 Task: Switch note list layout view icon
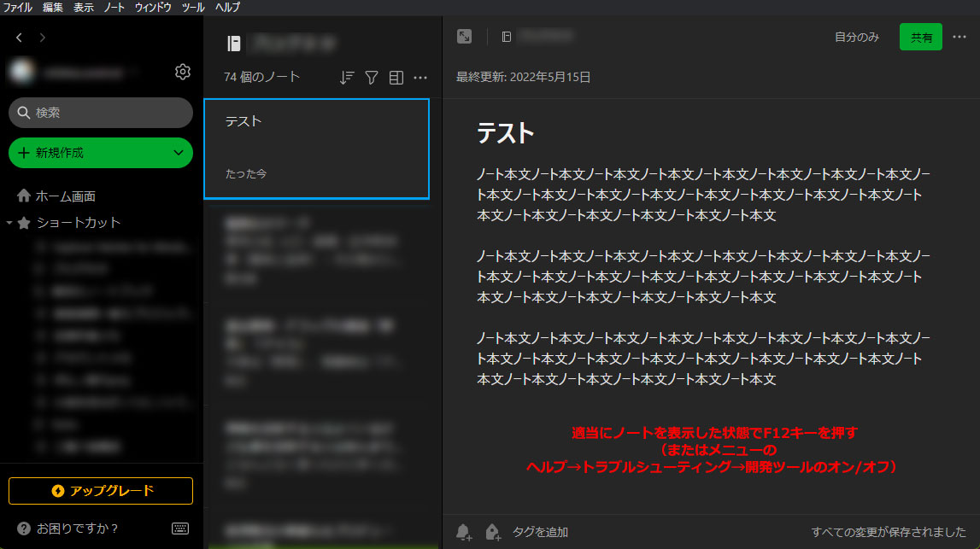(396, 77)
